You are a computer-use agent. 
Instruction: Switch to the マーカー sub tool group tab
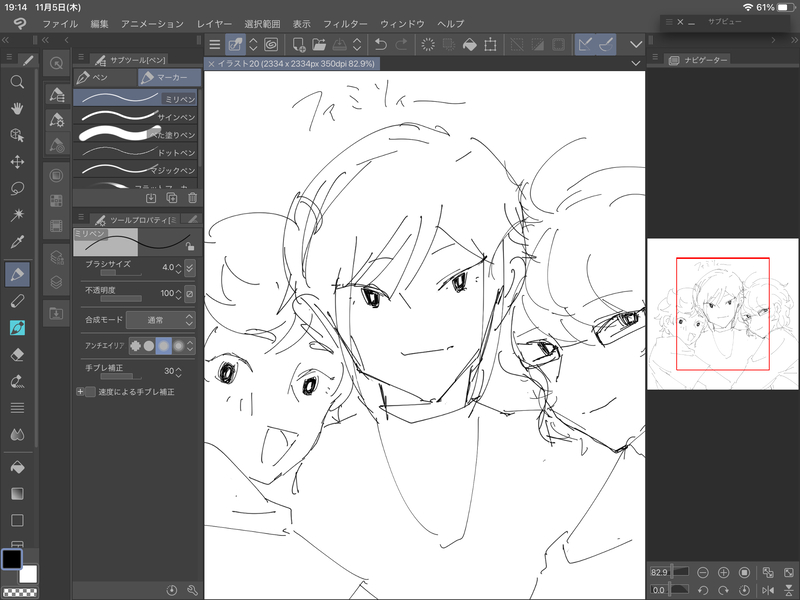169,77
